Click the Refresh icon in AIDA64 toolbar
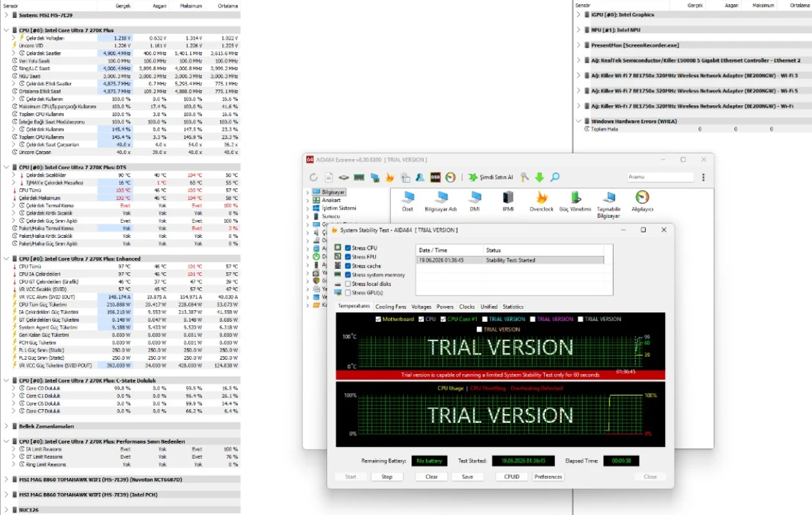812x515 pixels. (x=313, y=177)
